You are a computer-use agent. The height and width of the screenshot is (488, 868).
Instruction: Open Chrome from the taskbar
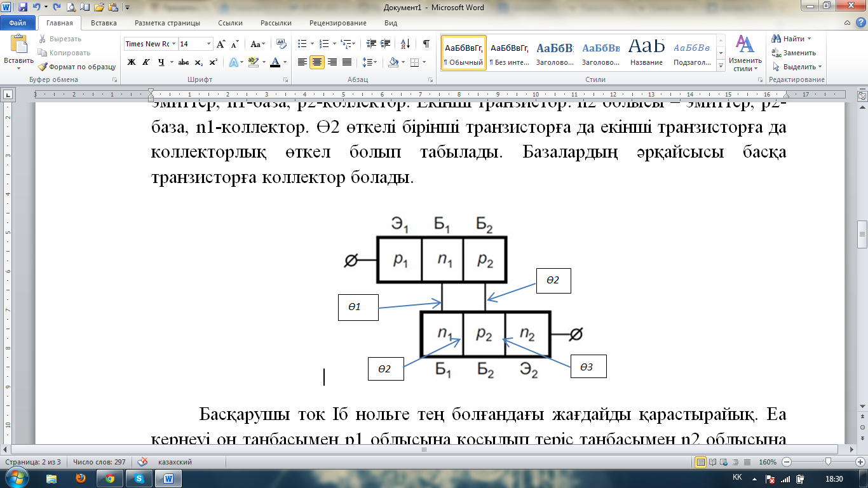tap(109, 478)
